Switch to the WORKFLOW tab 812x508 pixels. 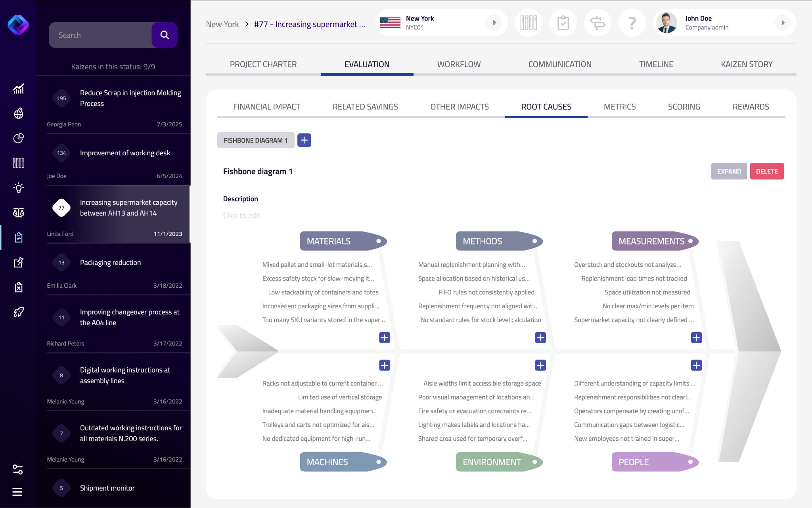pyautogui.click(x=459, y=64)
